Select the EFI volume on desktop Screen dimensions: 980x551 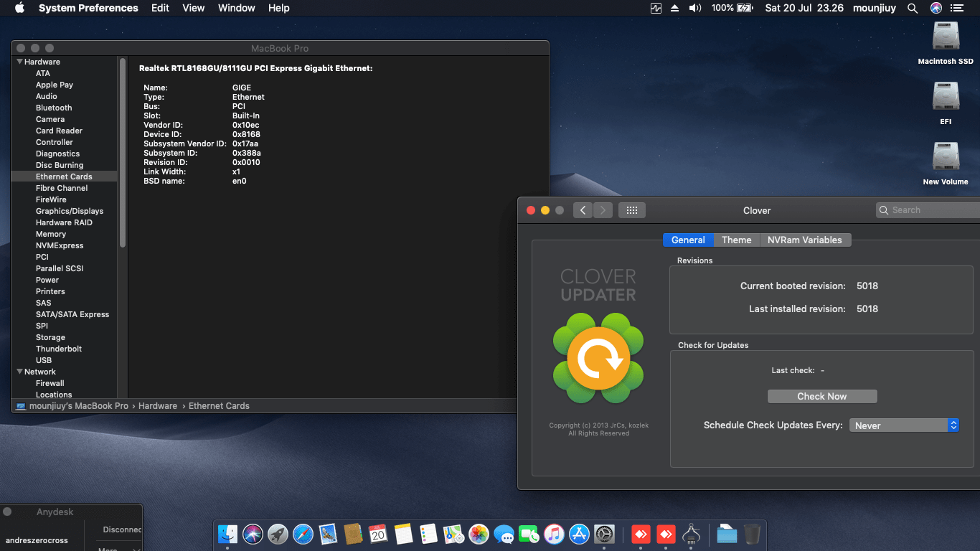(x=946, y=103)
